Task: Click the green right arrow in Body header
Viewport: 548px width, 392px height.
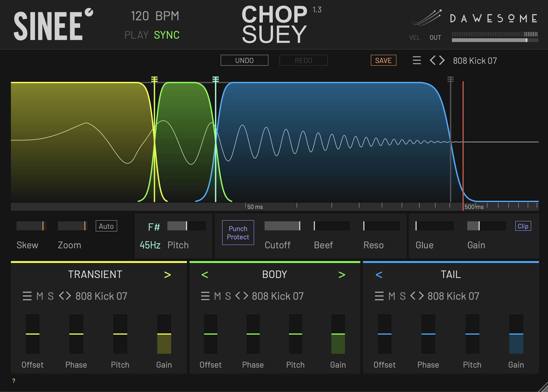Action: 342,275
